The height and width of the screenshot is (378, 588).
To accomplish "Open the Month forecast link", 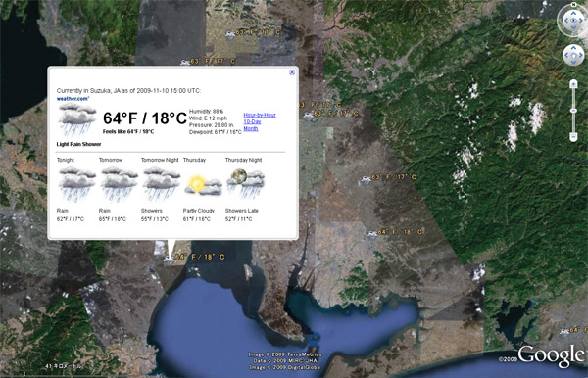I will pyautogui.click(x=251, y=128).
